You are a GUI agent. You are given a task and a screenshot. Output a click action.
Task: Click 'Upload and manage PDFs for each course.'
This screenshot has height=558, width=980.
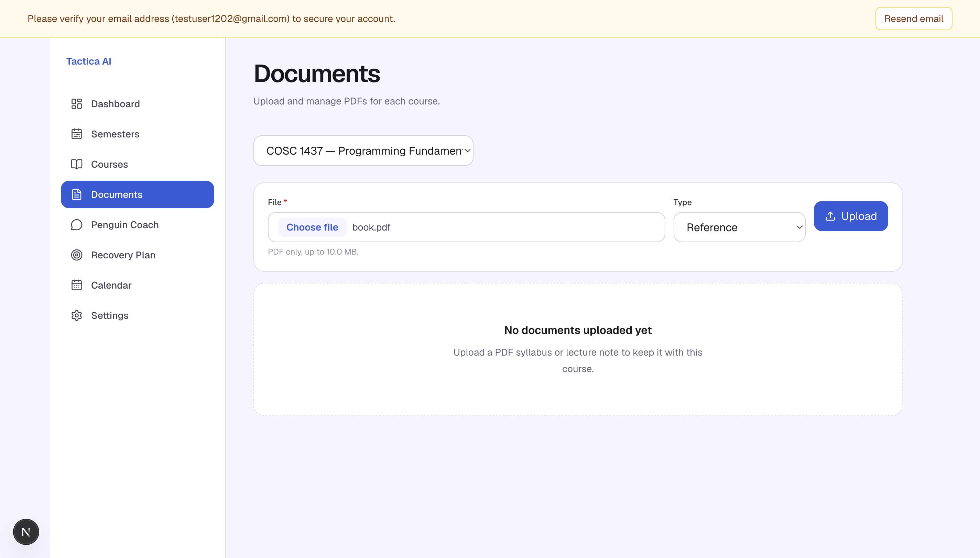coord(347,101)
